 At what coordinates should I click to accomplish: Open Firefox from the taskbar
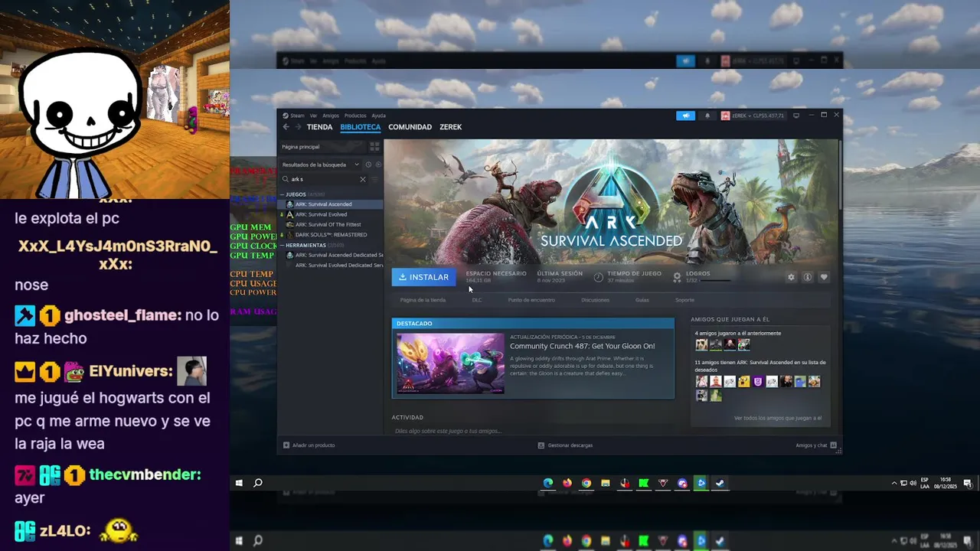point(567,483)
